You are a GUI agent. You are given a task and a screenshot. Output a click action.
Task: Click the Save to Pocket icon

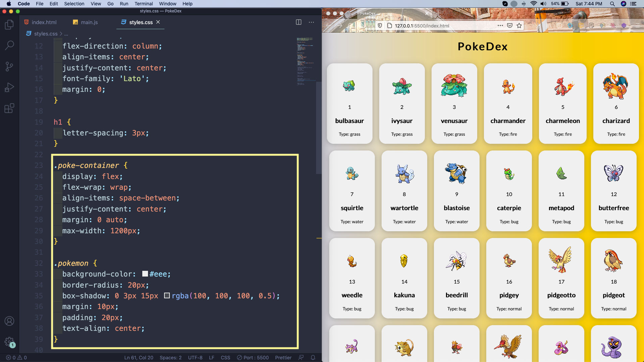510,25
